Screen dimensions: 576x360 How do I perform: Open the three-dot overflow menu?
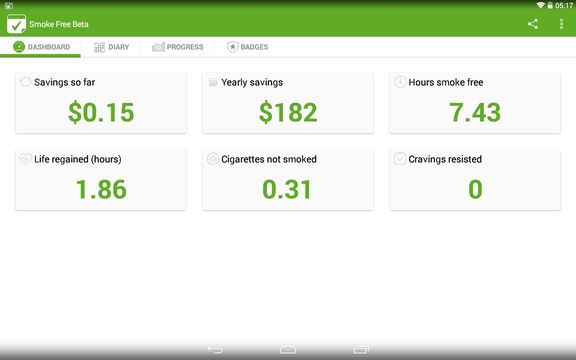point(561,24)
